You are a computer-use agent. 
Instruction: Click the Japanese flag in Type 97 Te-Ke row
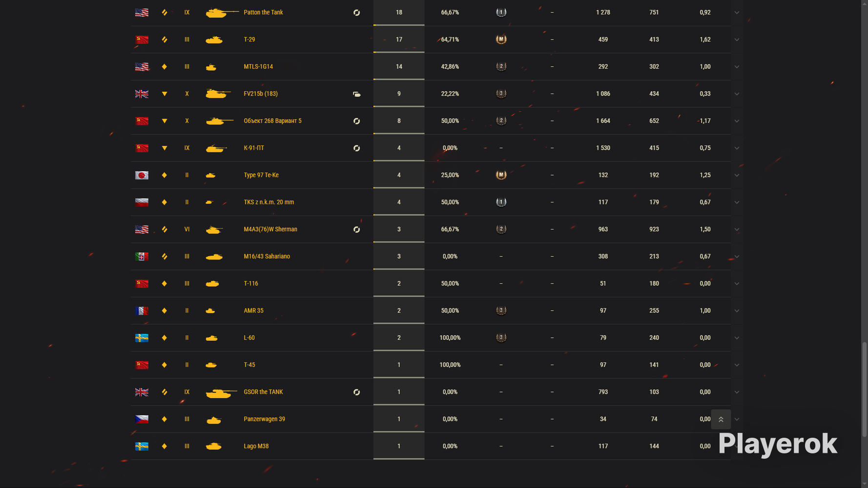coord(142,175)
